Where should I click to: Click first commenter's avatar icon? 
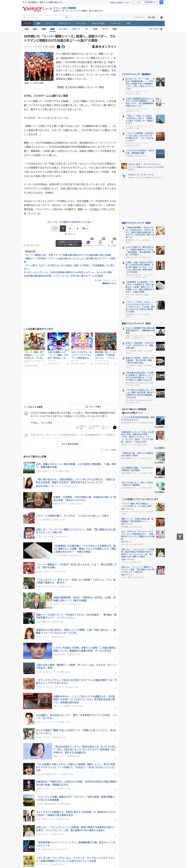(26, 413)
